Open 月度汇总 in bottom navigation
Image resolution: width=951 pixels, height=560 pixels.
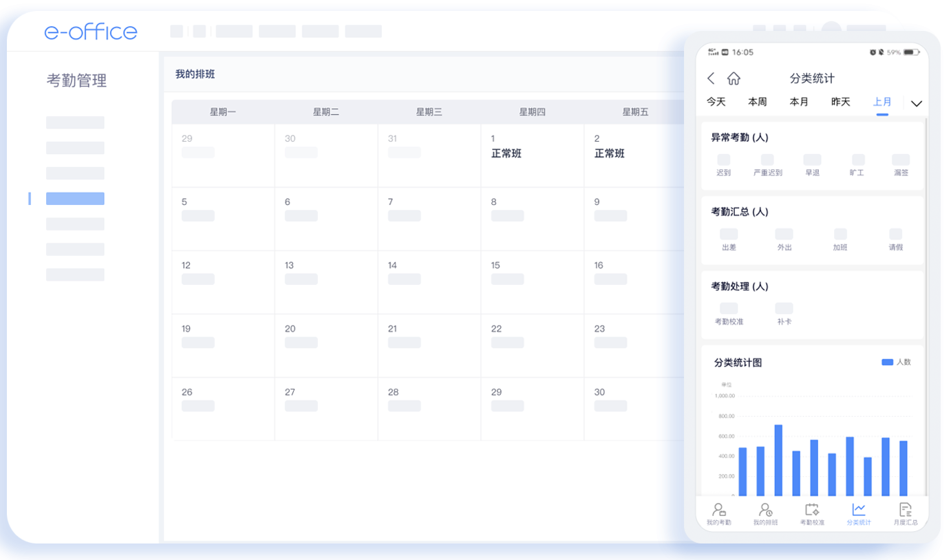pyautogui.click(x=906, y=514)
